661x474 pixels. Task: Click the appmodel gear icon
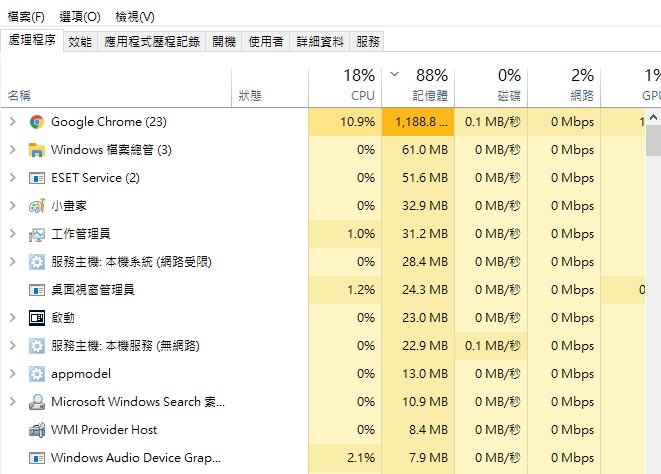click(37, 374)
